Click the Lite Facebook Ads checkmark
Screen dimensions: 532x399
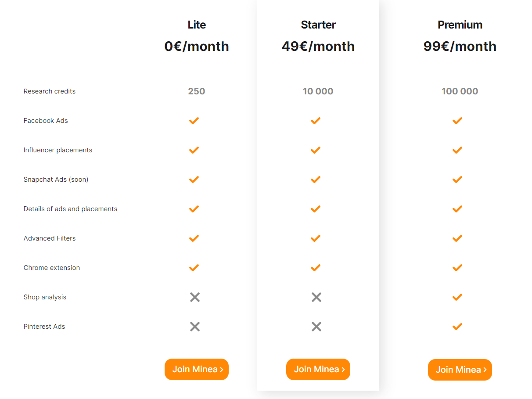tap(194, 121)
